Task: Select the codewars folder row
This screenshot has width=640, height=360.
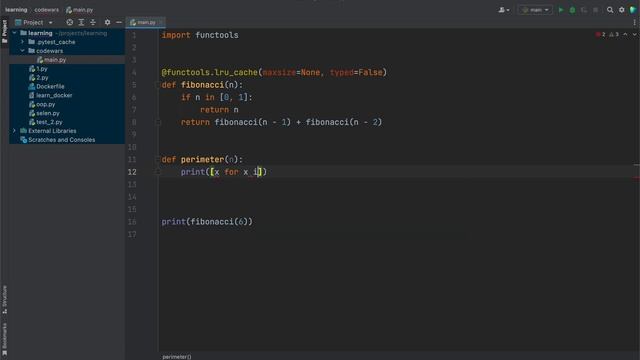Action: (x=67, y=51)
